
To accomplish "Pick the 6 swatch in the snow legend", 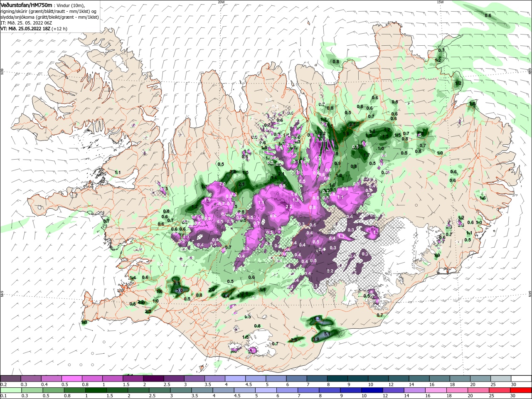I will (297, 378).
